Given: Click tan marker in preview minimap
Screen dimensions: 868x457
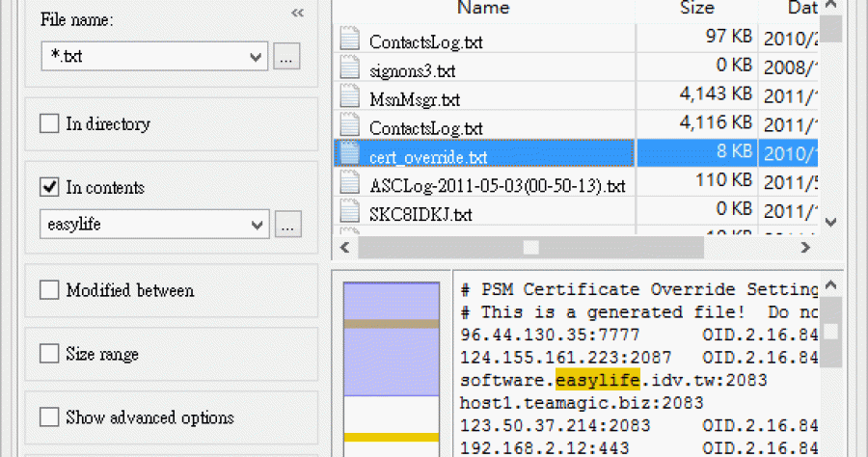Looking at the screenshot, I should click(392, 324).
